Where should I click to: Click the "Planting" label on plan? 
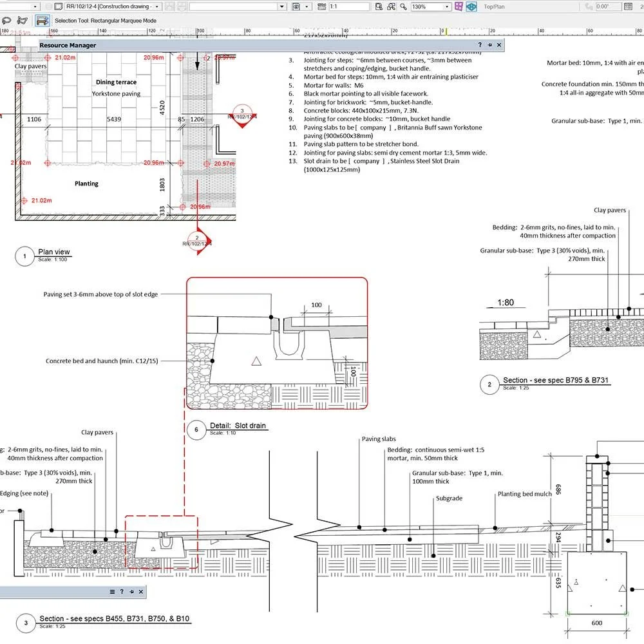click(86, 183)
